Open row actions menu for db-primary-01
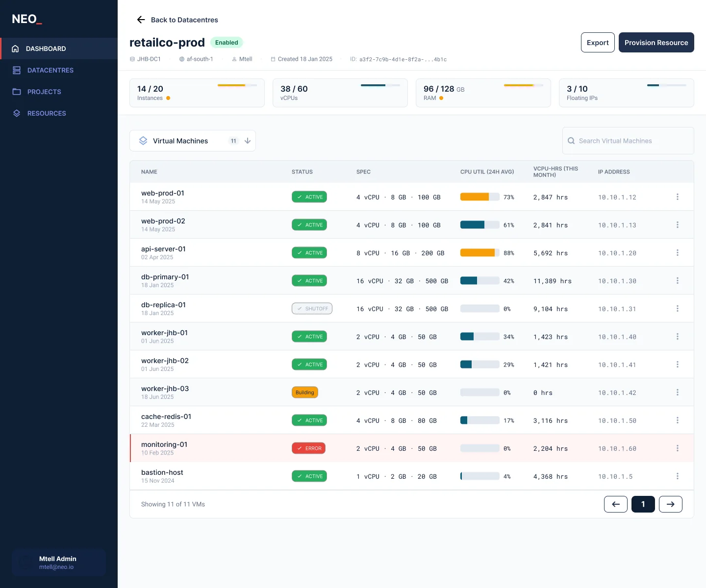The width and height of the screenshot is (706, 588). point(678,281)
